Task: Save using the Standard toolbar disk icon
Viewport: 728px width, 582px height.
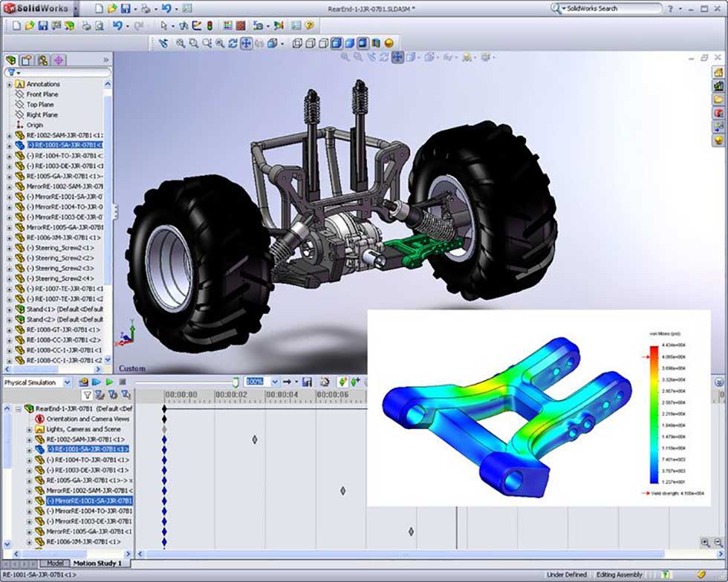Action: [x=43, y=25]
